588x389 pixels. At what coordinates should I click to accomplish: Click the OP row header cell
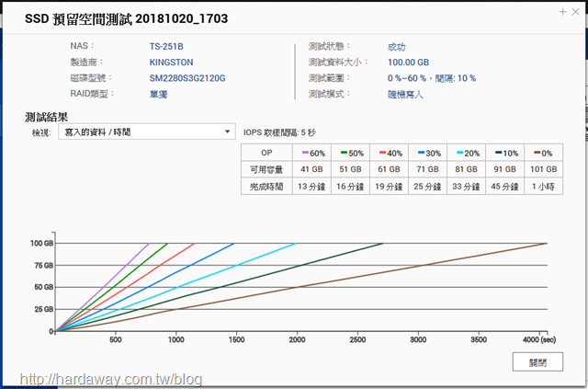(266, 153)
